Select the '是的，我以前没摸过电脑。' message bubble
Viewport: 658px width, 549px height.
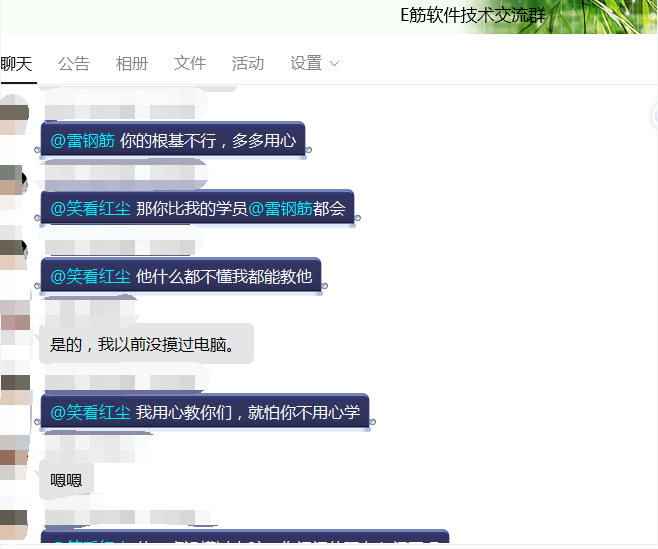(x=146, y=345)
